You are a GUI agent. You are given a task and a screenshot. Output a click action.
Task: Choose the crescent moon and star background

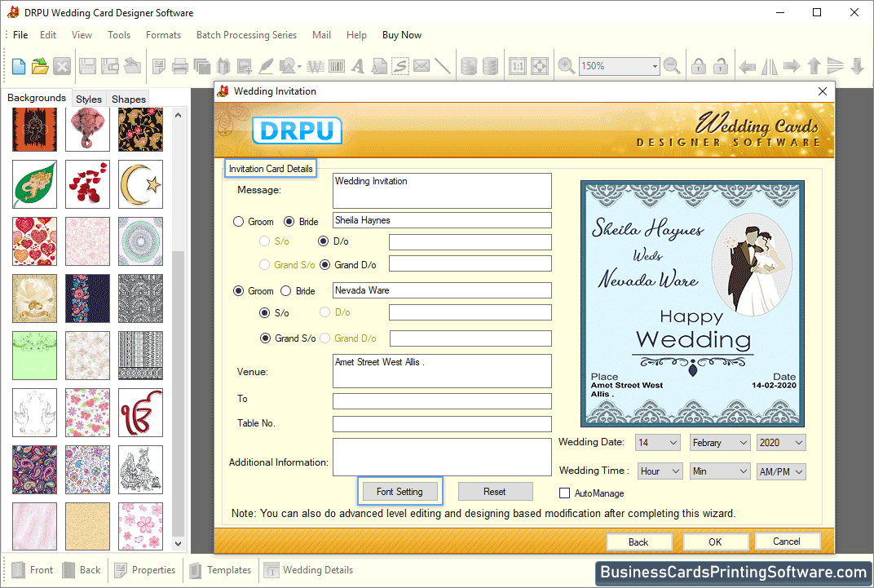pyautogui.click(x=140, y=184)
